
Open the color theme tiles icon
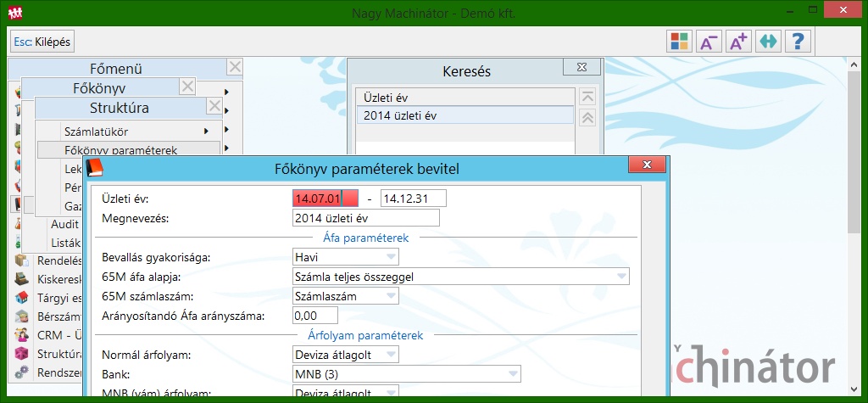pyautogui.click(x=679, y=41)
